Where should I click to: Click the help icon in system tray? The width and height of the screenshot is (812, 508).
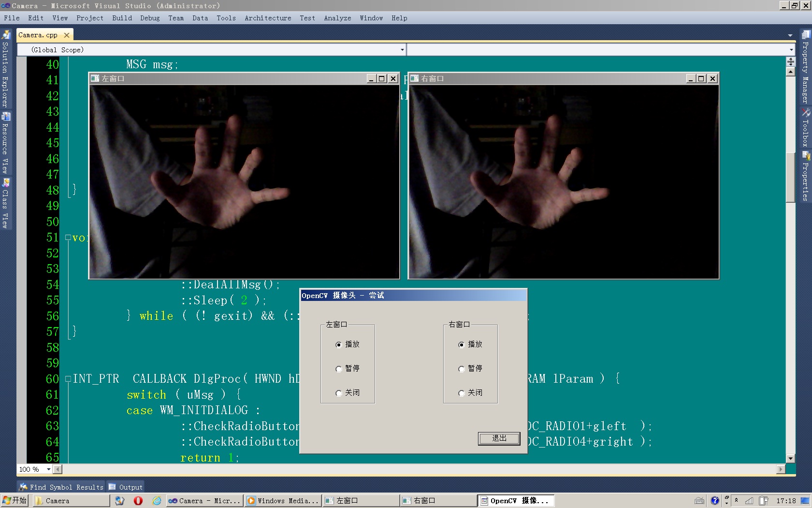[x=715, y=501]
